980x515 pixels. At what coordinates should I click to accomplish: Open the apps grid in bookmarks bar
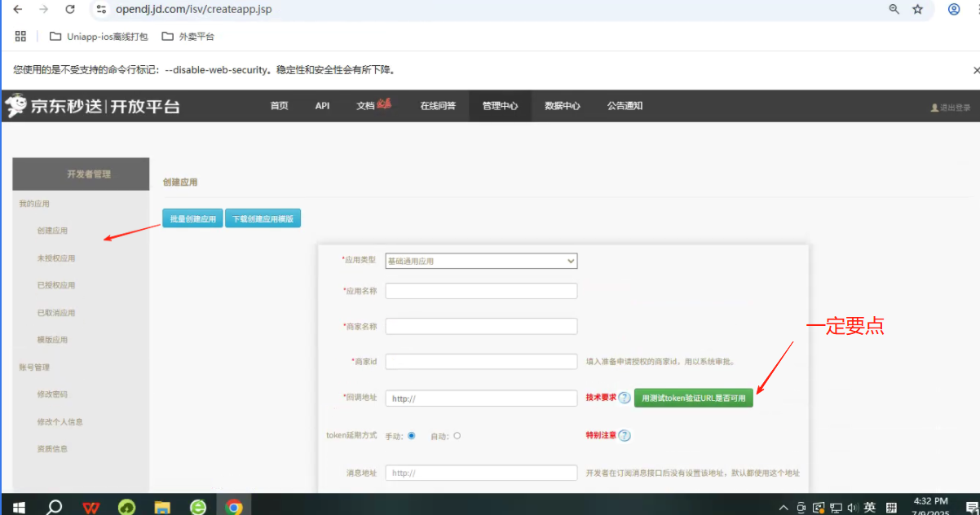pyautogui.click(x=21, y=36)
